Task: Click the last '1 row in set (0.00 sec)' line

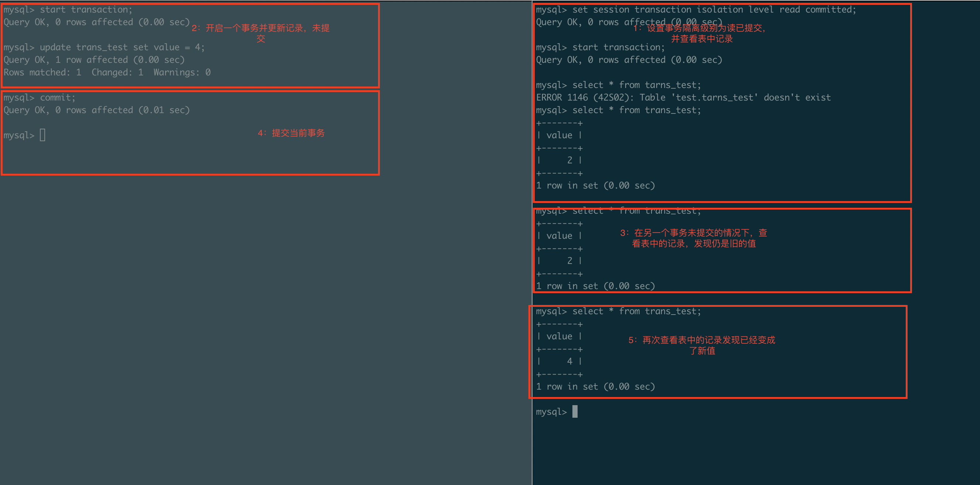Action: pyautogui.click(x=595, y=386)
